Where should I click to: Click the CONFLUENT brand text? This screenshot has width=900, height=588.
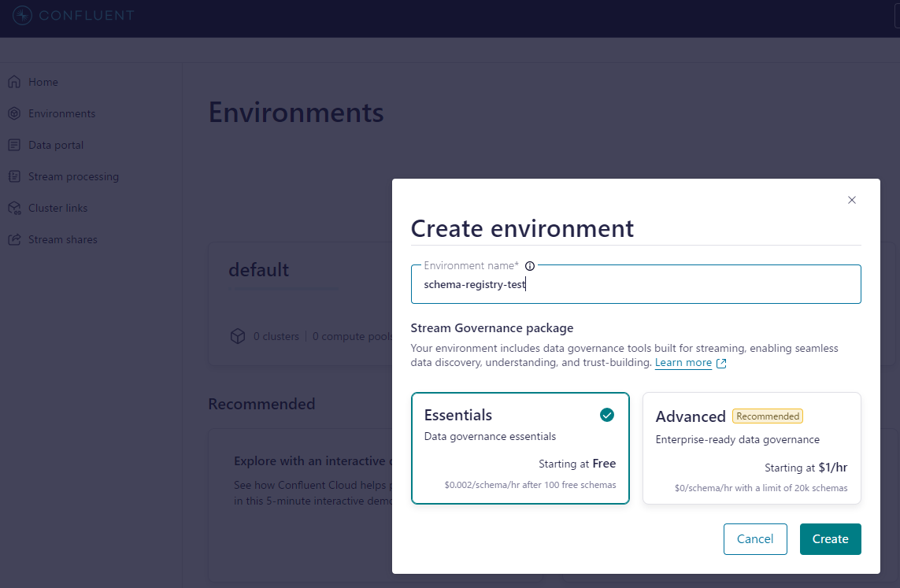(x=86, y=16)
